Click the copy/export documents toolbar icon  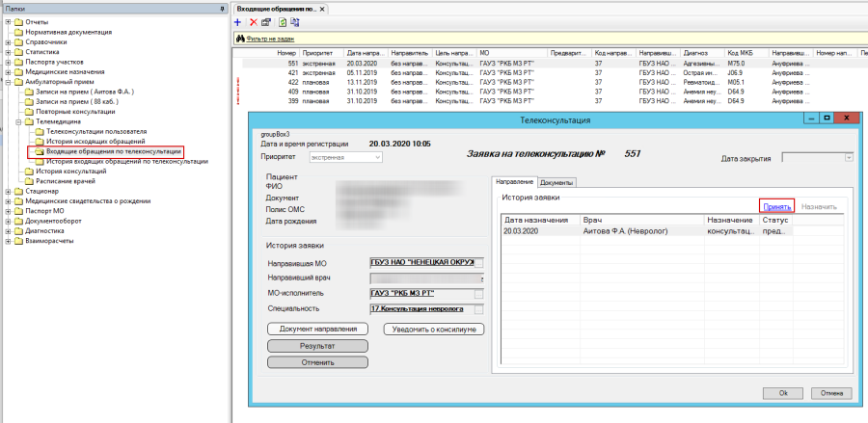tap(295, 23)
